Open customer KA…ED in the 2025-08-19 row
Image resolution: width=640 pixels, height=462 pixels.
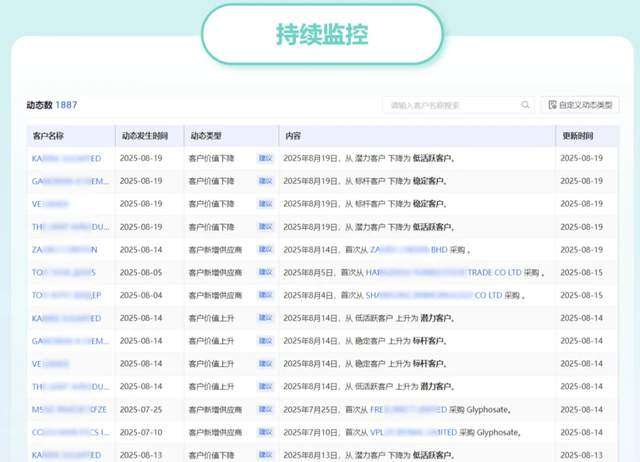click(x=67, y=158)
